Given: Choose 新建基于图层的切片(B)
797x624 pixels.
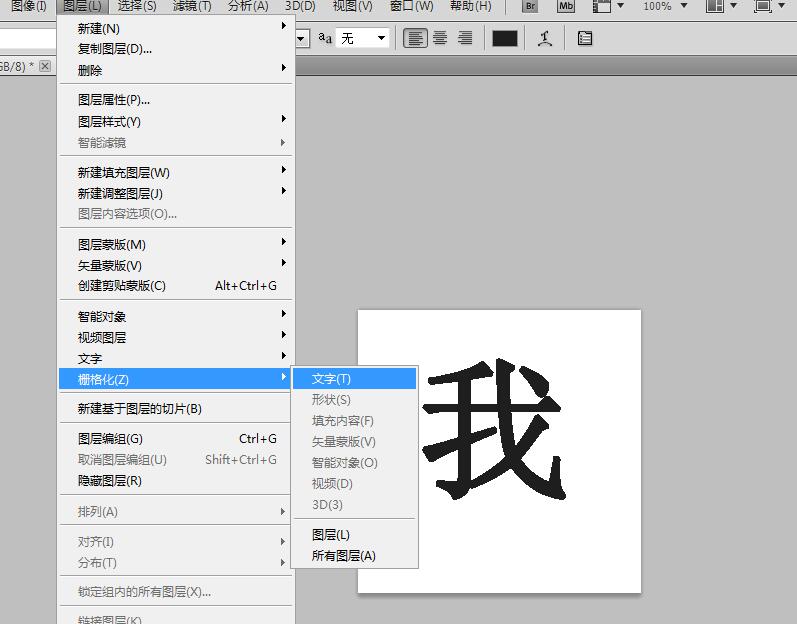Looking at the screenshot, I should pos(176,409).
